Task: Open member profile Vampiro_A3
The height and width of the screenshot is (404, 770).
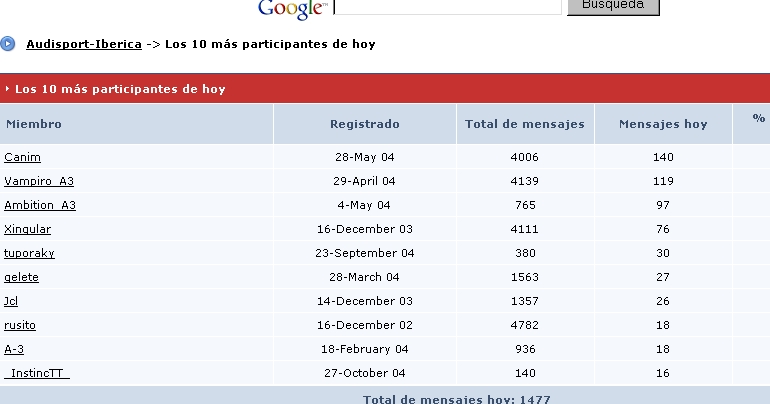Action: 39,181
